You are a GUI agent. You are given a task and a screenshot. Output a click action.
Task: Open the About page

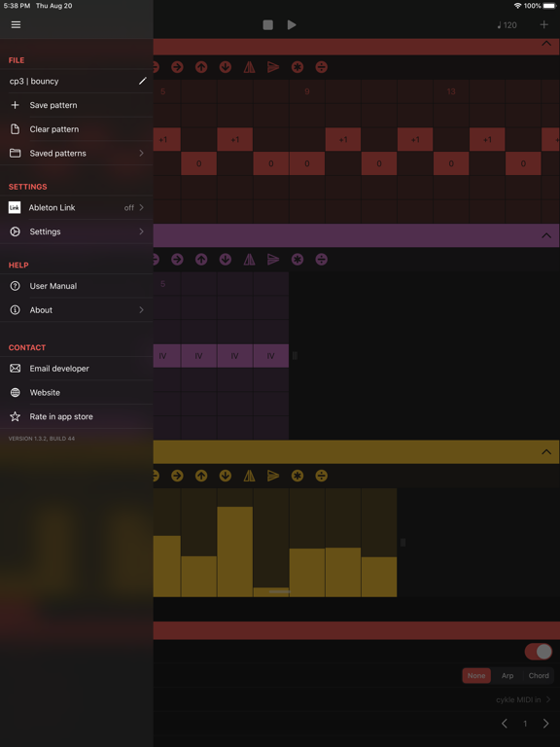tap(76, 310)
